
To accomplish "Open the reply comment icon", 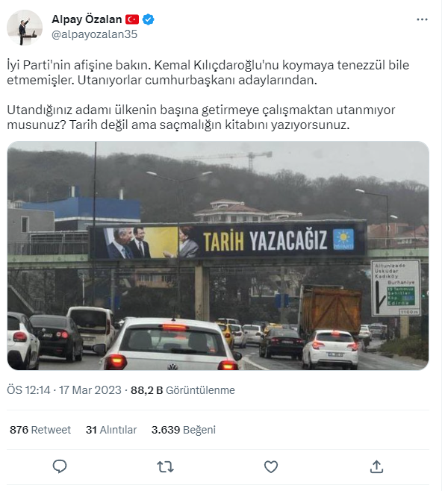I will 60,466.
